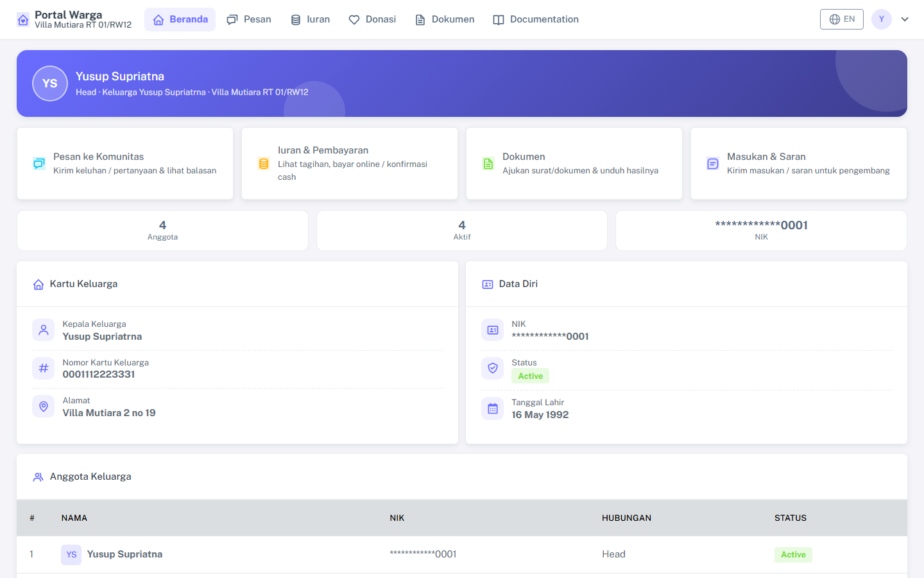
Task: Open the Dokumen request card
Action: point(574,164)
